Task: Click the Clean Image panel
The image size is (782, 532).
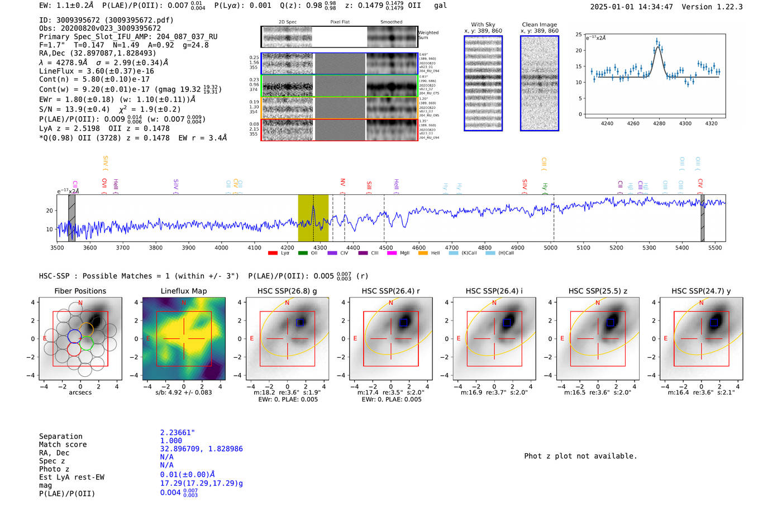Action: pyautogui.click(x=540, y=83)
